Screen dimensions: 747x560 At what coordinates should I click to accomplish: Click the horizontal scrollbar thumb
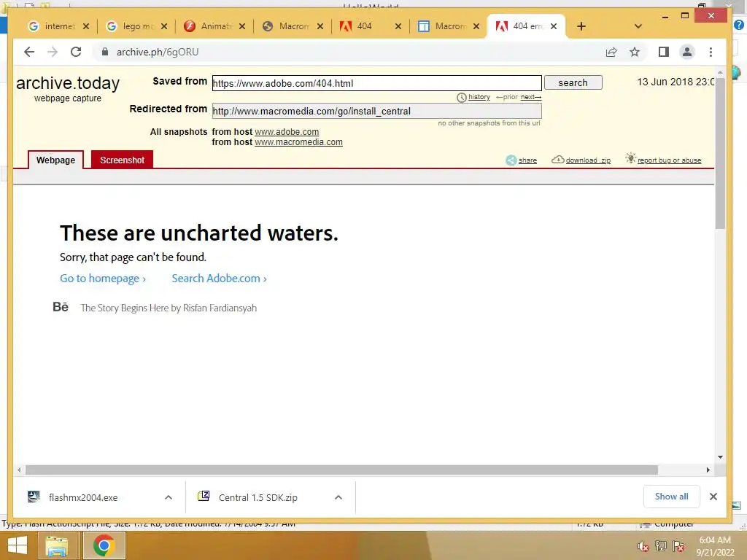point(341,470)
